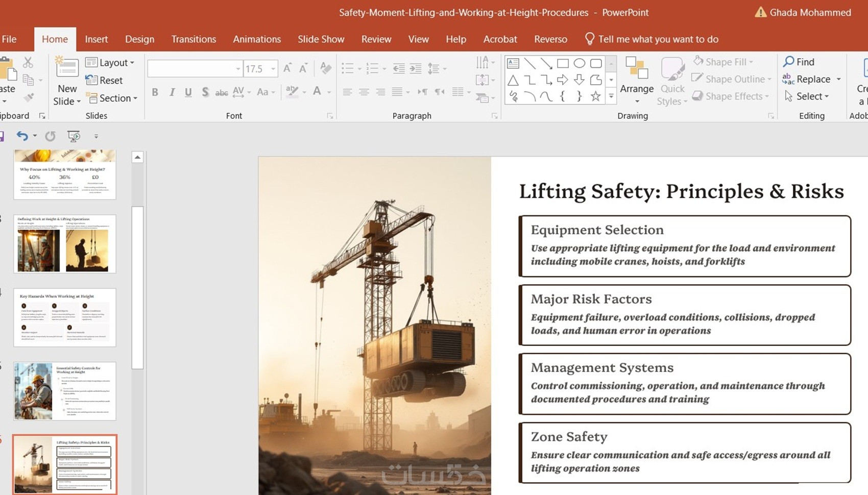This screenshot has height=495, width=868.
Task: Switch to the Slide Show tab
Action: [x=321, y=39]
